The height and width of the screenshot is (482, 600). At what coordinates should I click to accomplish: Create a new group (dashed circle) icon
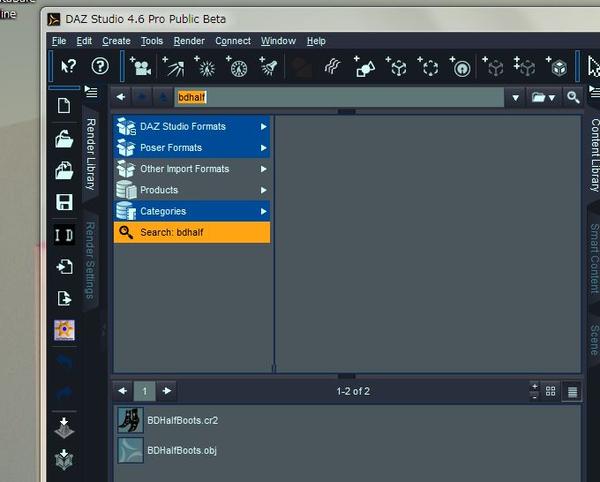429,67
